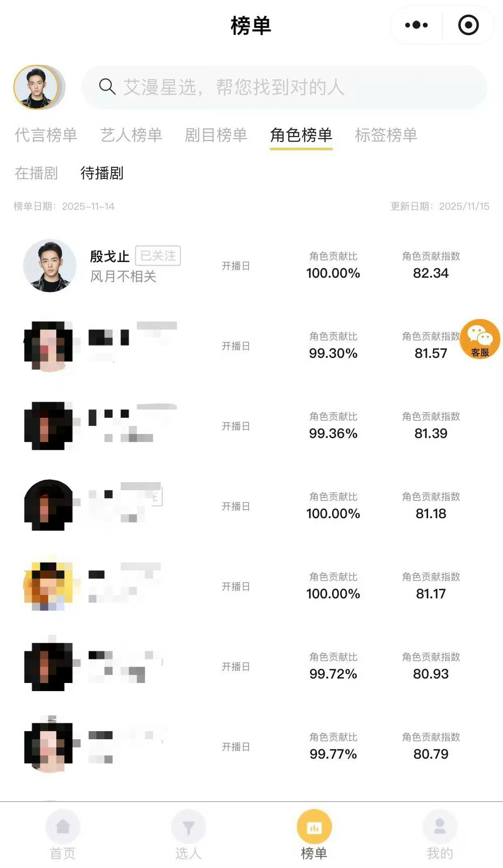Toggle the 已关注 follow button for 殷戈止
This screenshot has height=868, width=503.
[158, 256]
